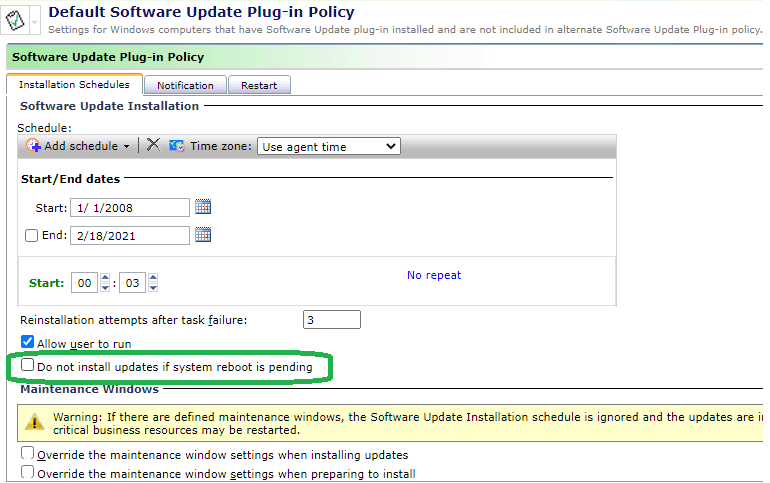Expand the Time zone combo box
This screenshot has width=770, height=483.
point(328,146)
